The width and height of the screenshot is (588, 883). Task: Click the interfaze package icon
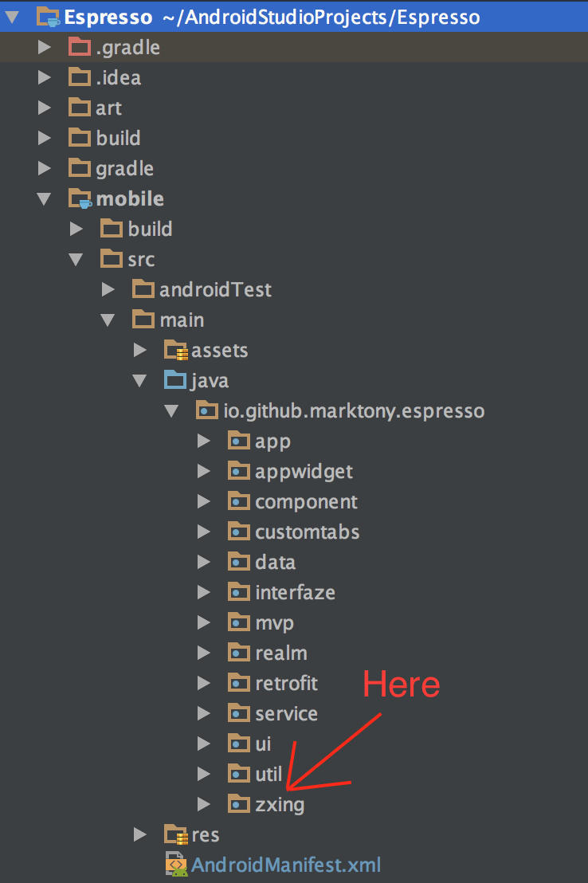point(239,592)
